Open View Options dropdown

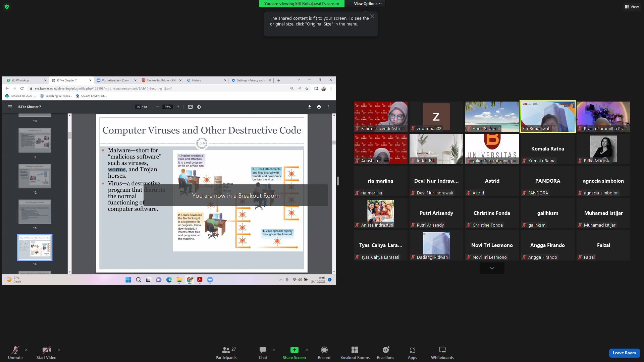(x=368, y=4)
